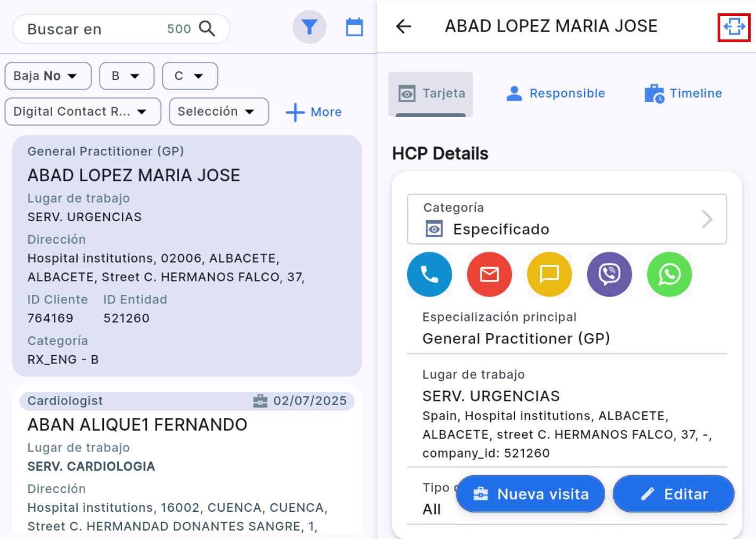
Task: Click the back arrow beside the HCP name
Action: 404,26
